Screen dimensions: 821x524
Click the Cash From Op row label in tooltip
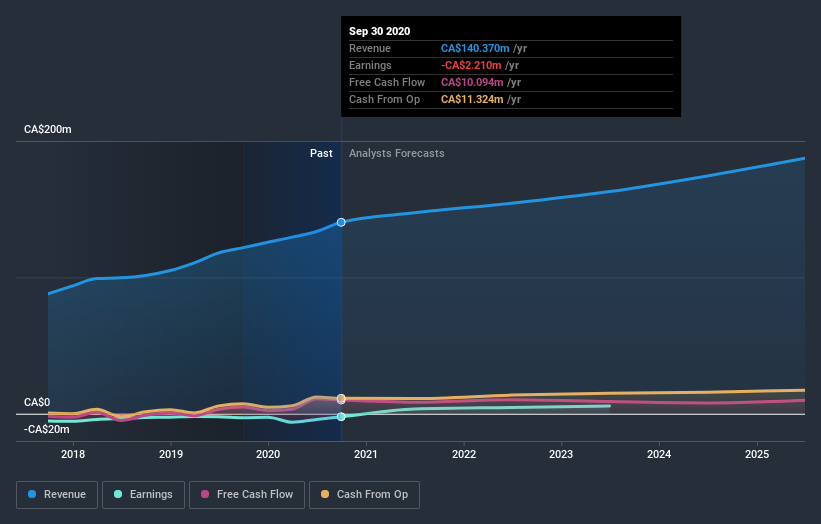point(384,99)
